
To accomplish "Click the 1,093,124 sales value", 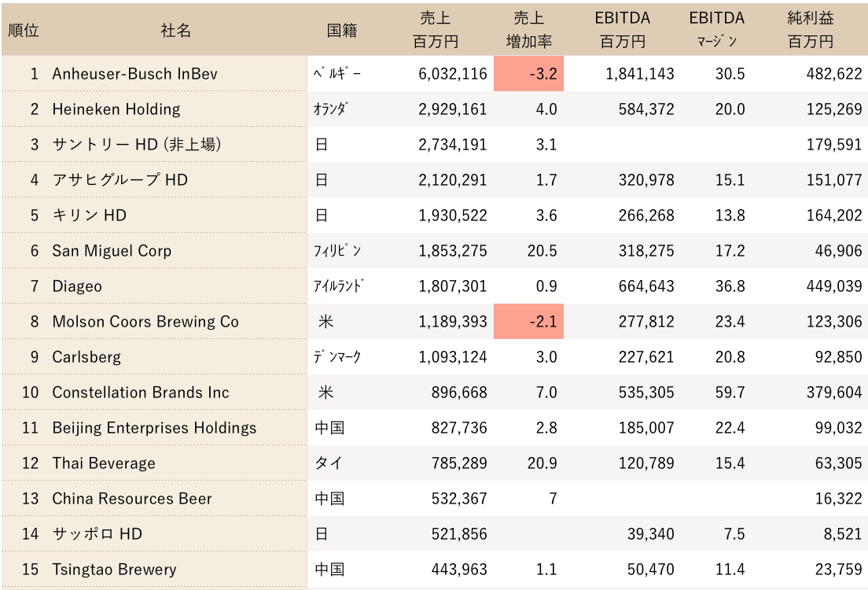I will tap(453, 357).
